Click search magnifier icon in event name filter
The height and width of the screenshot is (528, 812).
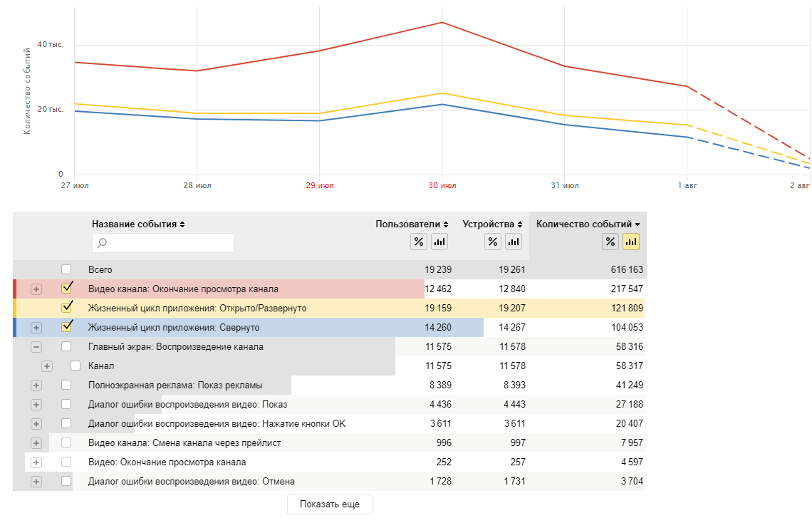coord(102,242)
